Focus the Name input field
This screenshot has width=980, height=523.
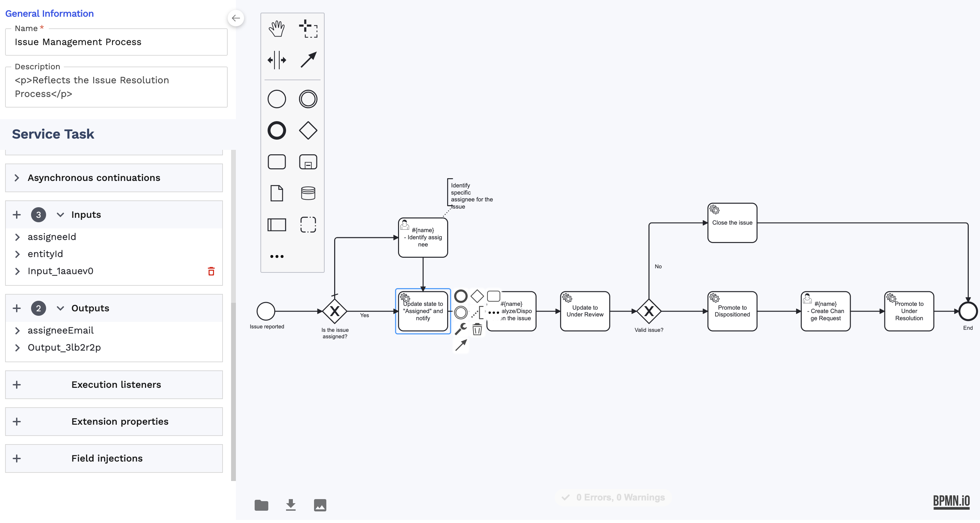116,42
